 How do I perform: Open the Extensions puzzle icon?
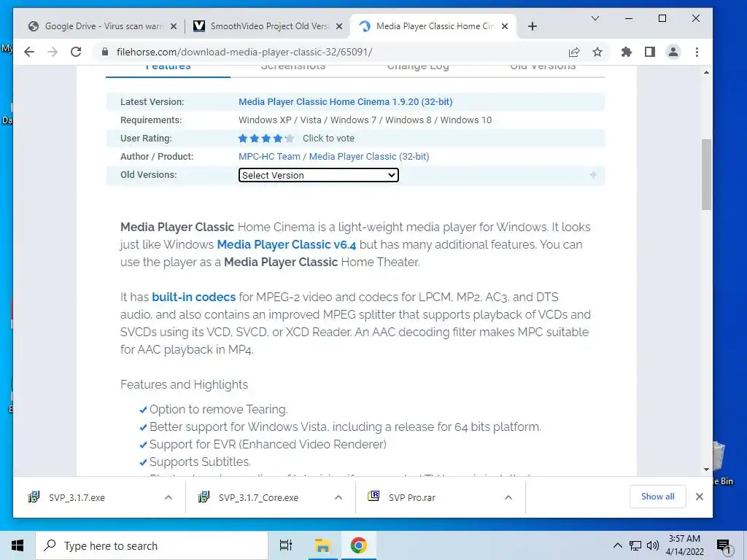pyautogui.click(x=627, y=52)
